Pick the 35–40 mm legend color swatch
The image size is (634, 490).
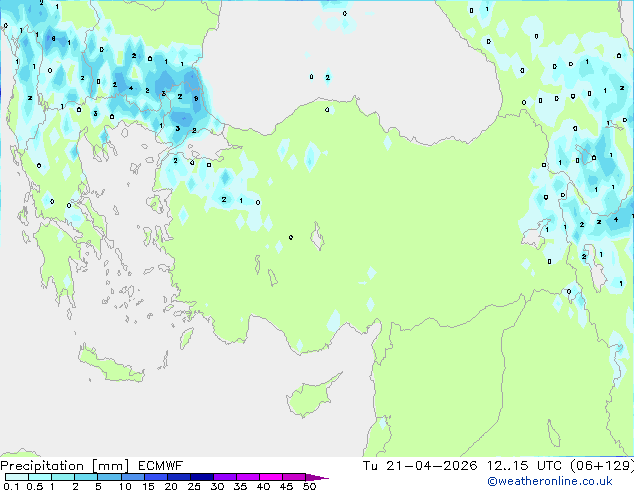point(248,477)
